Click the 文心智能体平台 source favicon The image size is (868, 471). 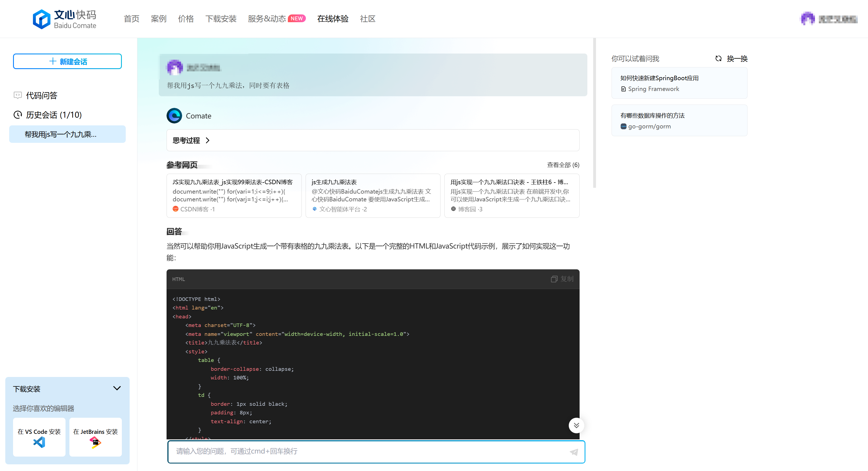tap(315, 209)
